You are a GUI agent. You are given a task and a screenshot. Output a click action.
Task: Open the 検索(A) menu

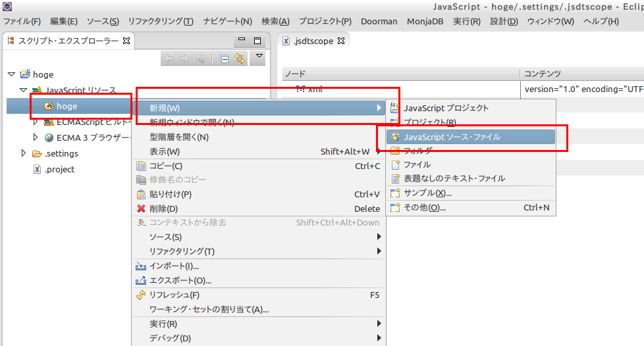coord(276,21)
